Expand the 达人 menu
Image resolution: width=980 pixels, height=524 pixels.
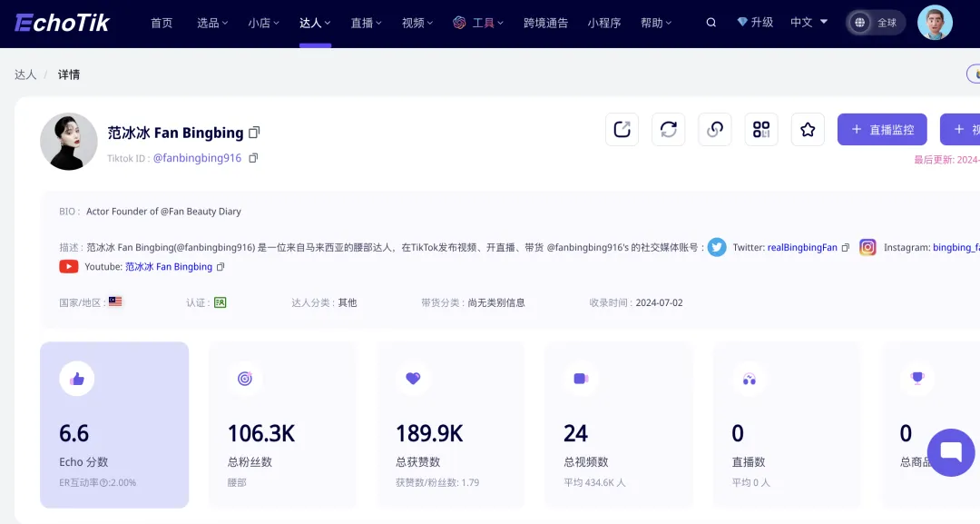click(x=315, y=23)
